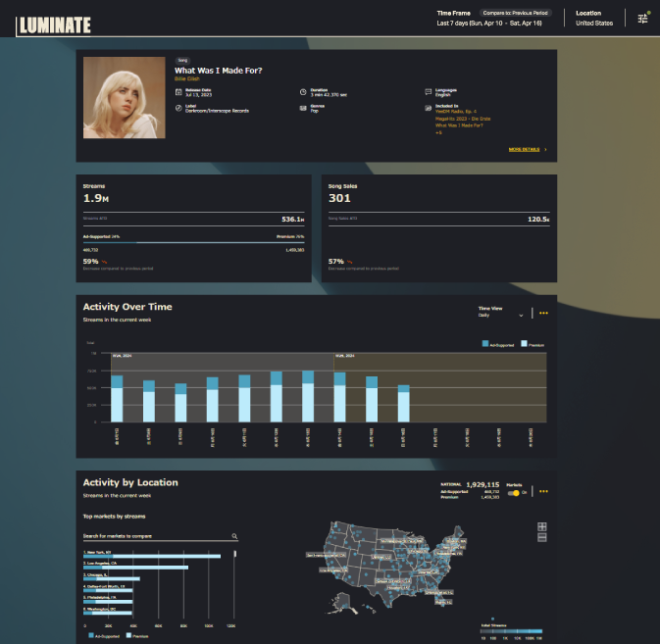Screen dimensions: 660x644
Task: Open the Activity by Location three-dot menu
Action: pyautogui.click(x=543, y=491)
